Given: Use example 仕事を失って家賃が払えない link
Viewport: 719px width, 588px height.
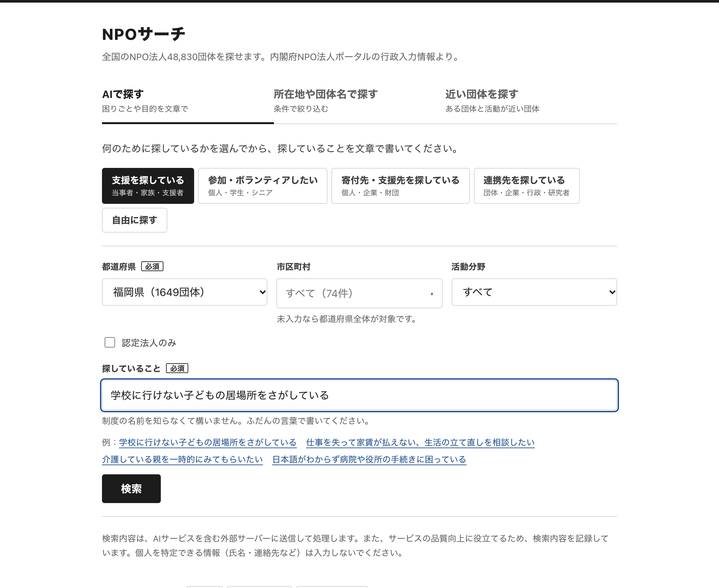Looking at the screenshot, I should (x=420, y=442).
